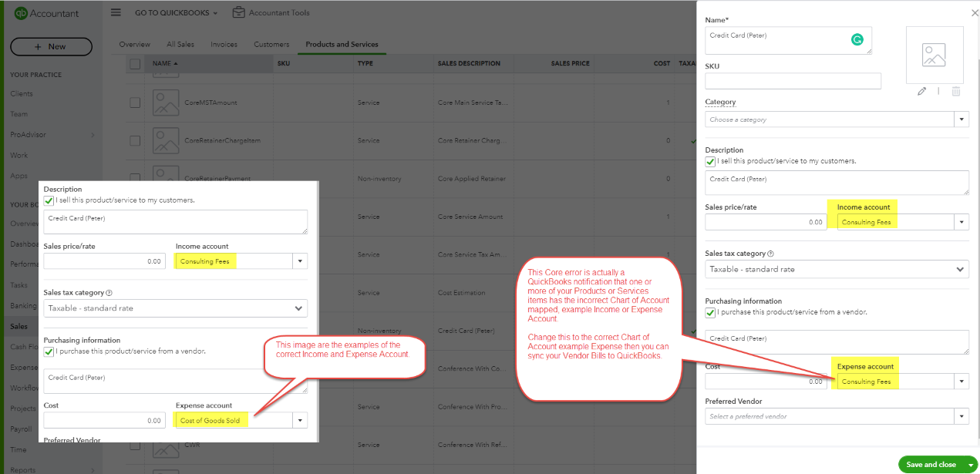Open Sales tax category dropdown in side panel
Image resolution: width=980 pixels, height=474 pixels.
pos(837,270)
